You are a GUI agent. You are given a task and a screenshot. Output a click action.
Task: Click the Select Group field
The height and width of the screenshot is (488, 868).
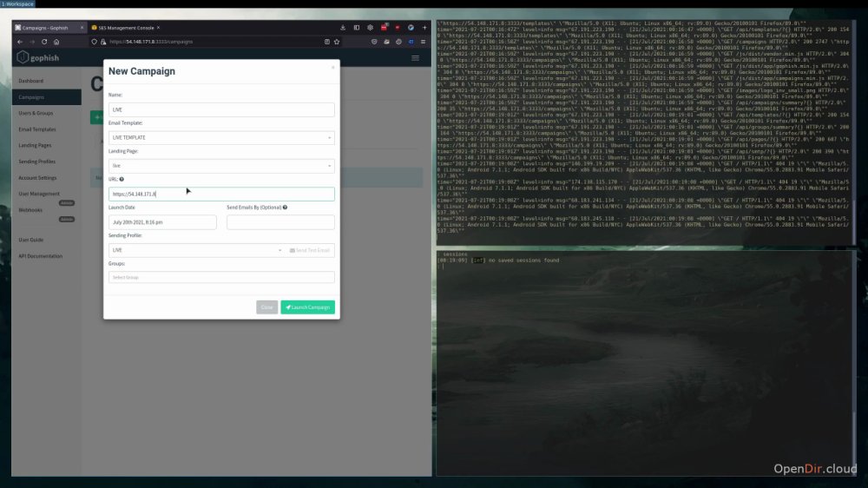tap(221, 277)
